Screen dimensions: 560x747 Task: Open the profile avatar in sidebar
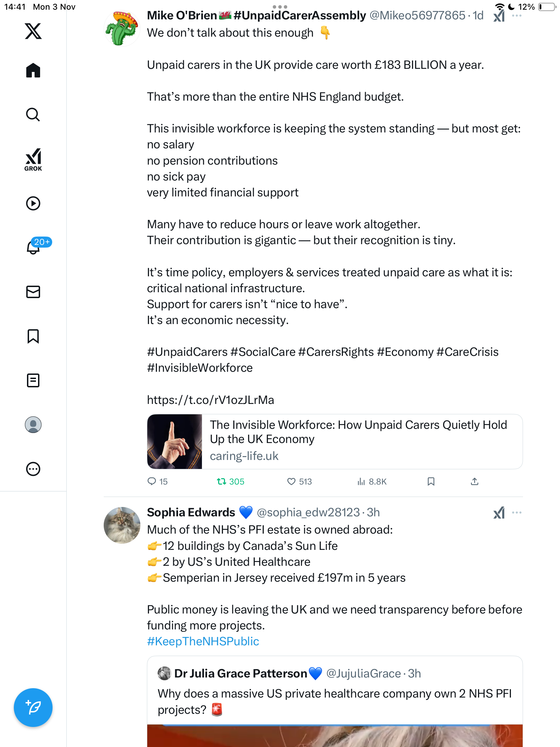pyautogui.click(x=33, y=425)
